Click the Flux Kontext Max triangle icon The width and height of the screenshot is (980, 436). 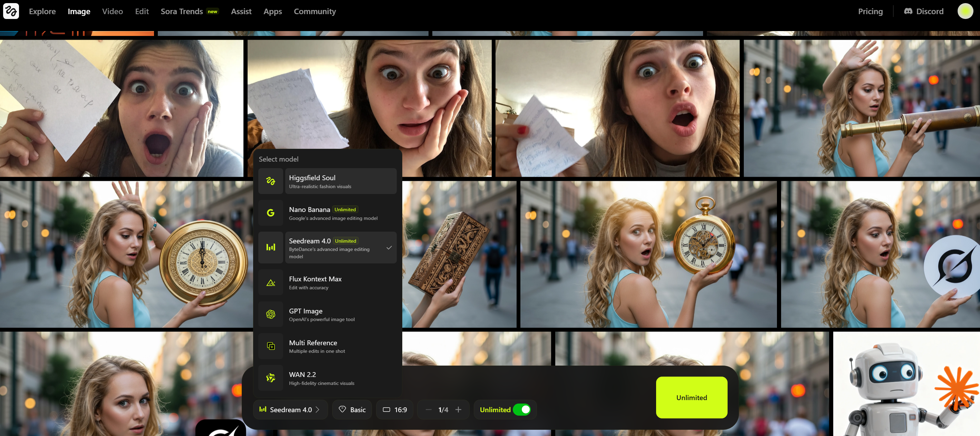coord(270,283)
